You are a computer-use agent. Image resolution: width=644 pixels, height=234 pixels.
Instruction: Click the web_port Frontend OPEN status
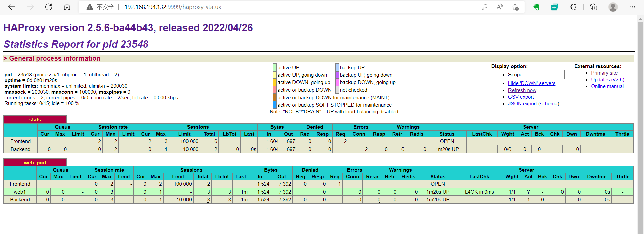pyautogui.click(x=438, y=184)
